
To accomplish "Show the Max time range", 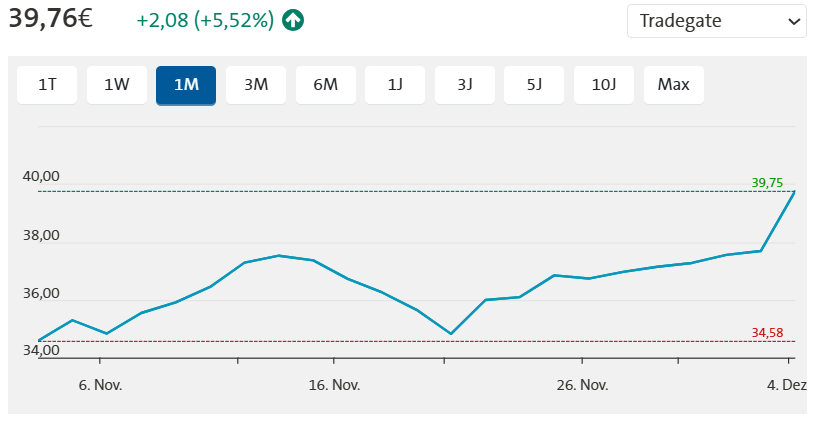I will click(x=674, y=85).
